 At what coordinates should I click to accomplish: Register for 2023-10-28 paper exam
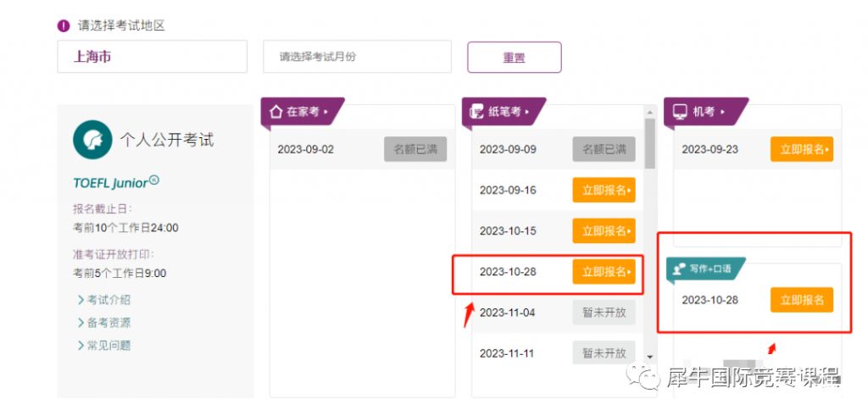(x=604, y=272)
